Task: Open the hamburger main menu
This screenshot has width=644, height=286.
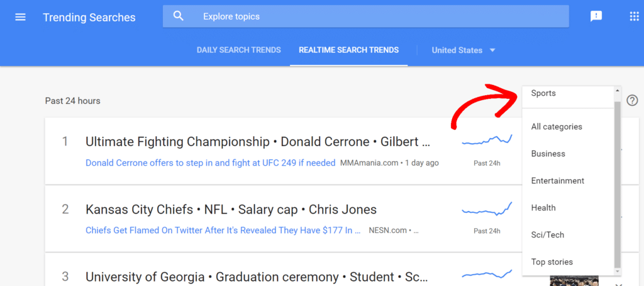Action: (x=20, y=17)
